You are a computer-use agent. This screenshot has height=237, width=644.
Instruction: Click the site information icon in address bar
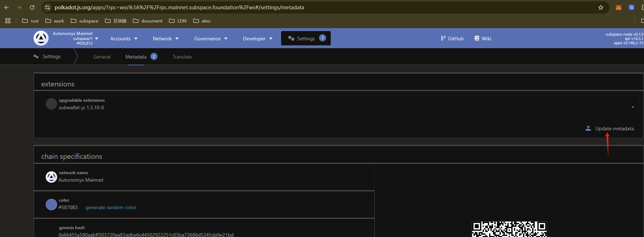[x=48, y=7]
